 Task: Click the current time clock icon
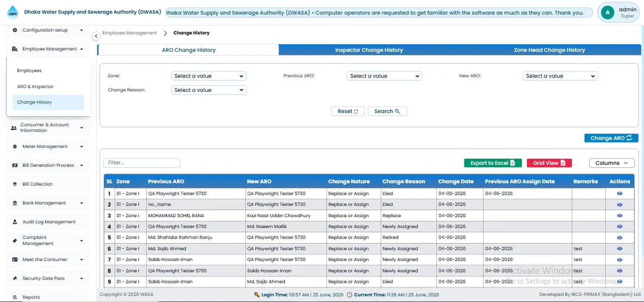point(350,295)
